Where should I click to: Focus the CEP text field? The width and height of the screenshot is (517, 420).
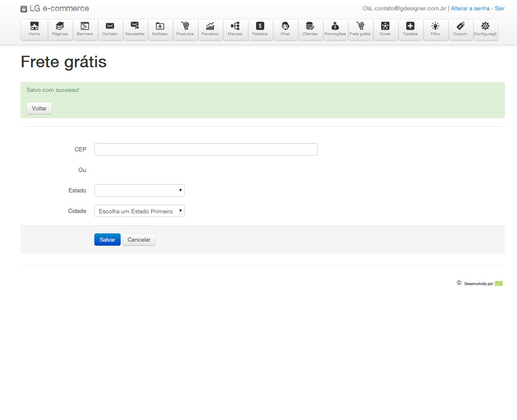[205, 149]
